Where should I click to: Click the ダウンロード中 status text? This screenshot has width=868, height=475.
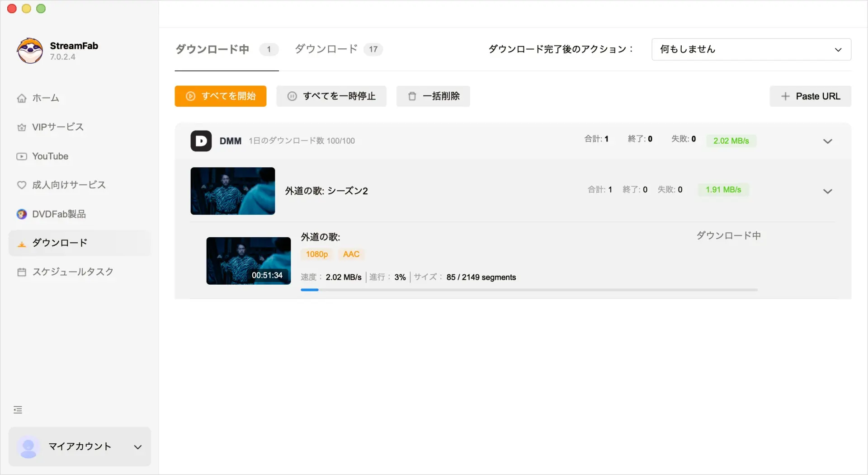pyautogui.click(x=728, y=235)
